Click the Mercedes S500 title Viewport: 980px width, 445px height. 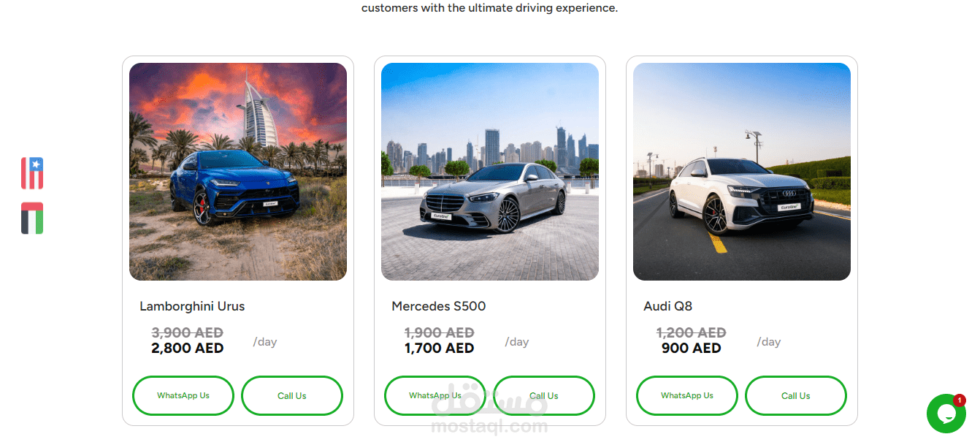[x=438, y=306]
